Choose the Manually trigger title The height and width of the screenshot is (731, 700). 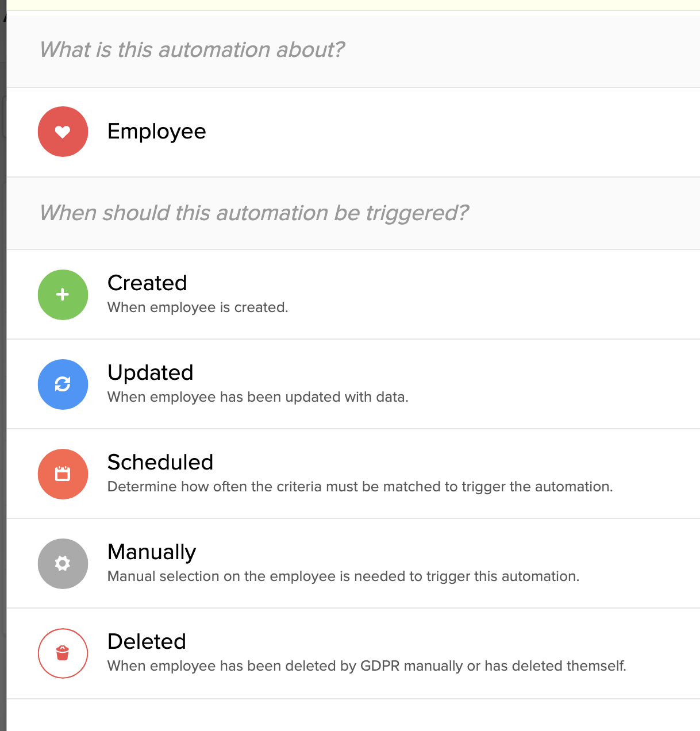pos(152,552)
